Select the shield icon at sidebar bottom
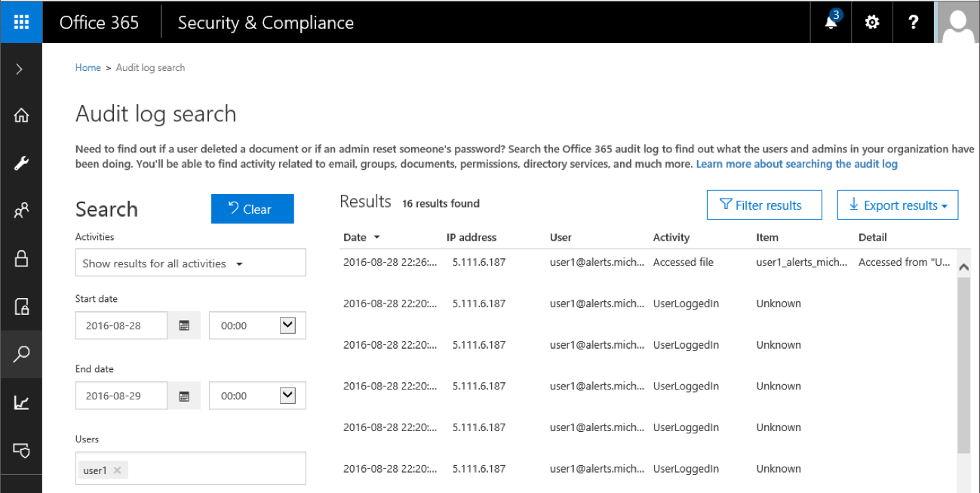The image size is (980, 493). (x=20, y=448)
